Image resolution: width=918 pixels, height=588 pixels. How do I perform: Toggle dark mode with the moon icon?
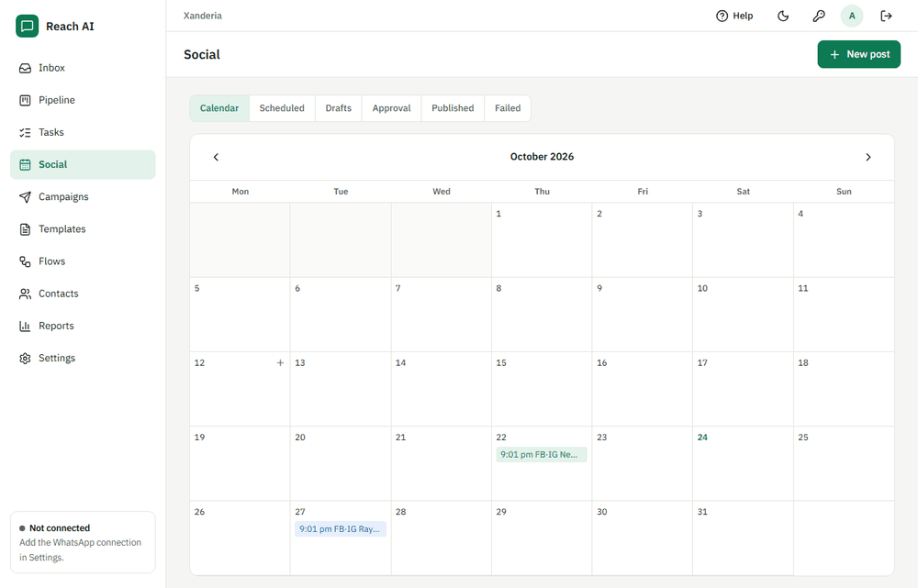(783, 16)
